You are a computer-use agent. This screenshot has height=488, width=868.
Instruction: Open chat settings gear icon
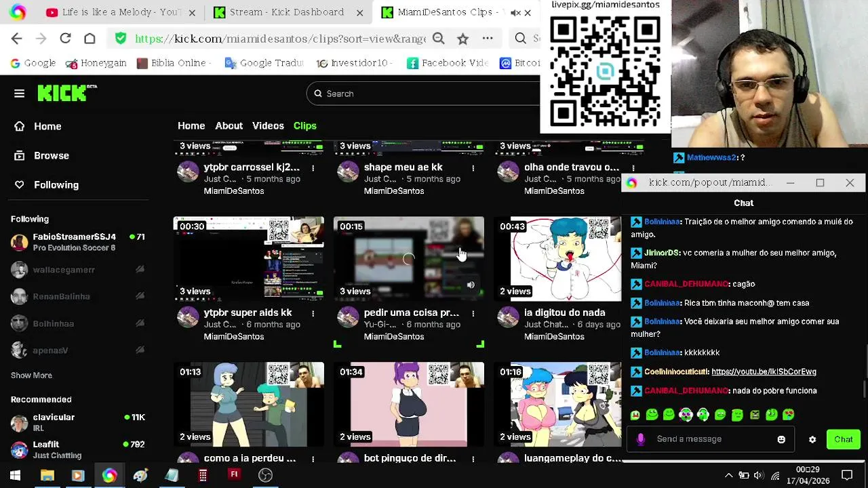812,439
